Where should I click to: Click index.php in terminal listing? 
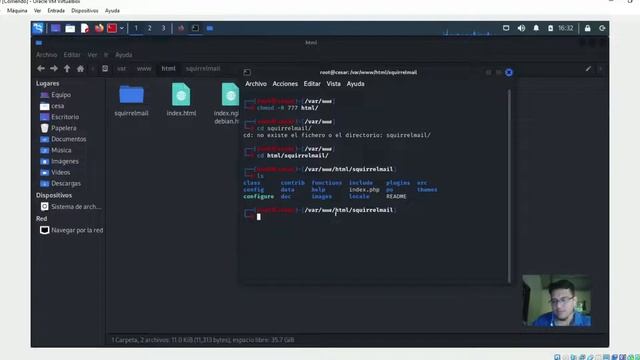pos(364,190)
